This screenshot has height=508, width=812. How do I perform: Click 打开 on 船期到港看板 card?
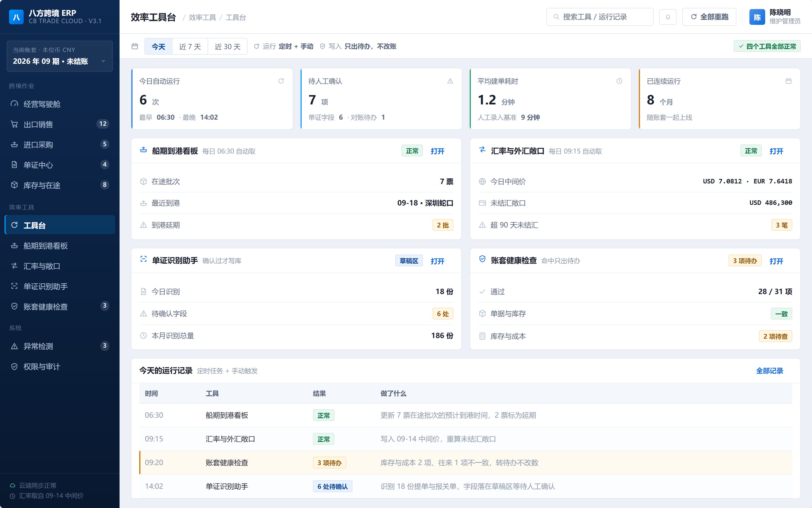[438, 151]
